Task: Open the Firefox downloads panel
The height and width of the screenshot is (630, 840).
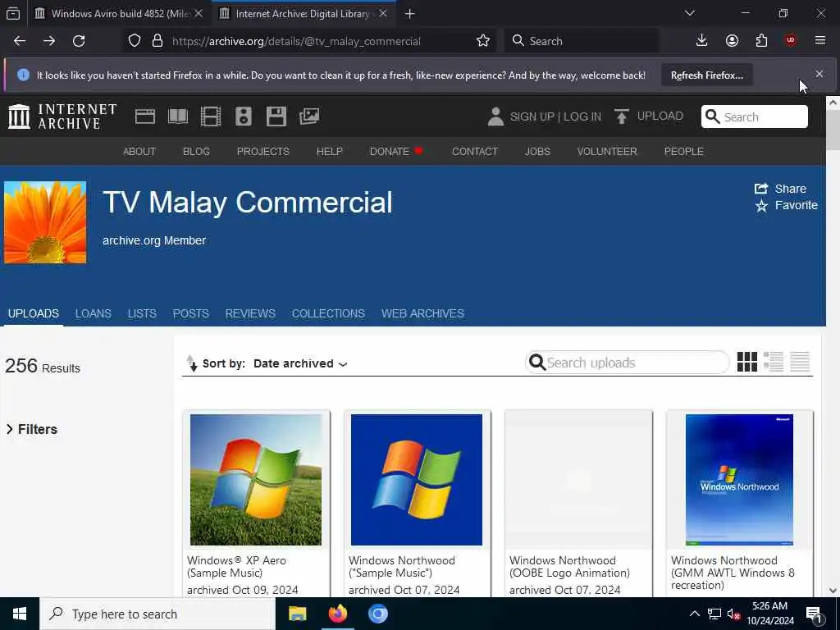Action: click(x=702, y=41)
